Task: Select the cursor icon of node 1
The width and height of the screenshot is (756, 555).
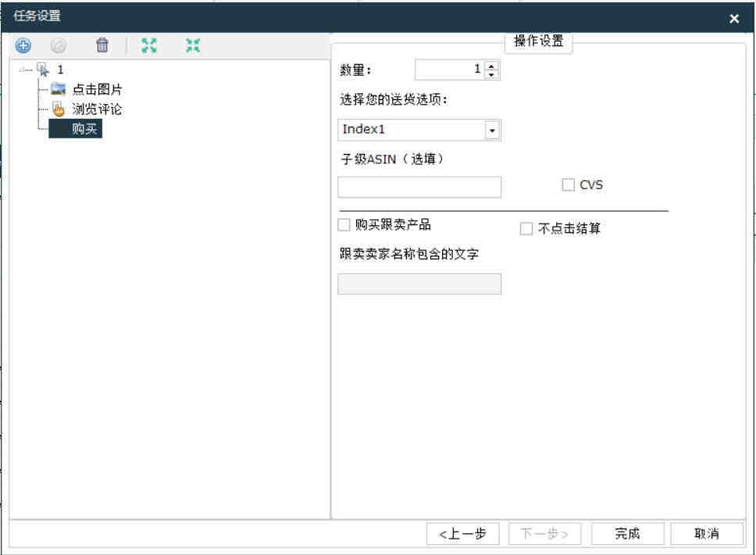Action: tap(44, 70)
